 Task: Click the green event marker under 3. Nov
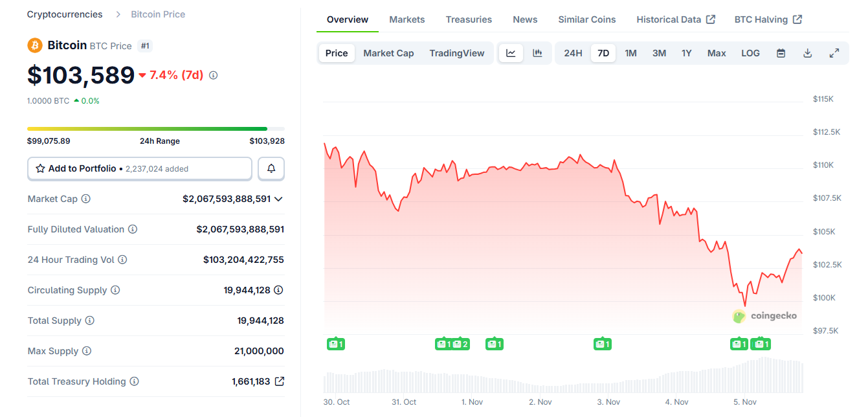point(603,344)
